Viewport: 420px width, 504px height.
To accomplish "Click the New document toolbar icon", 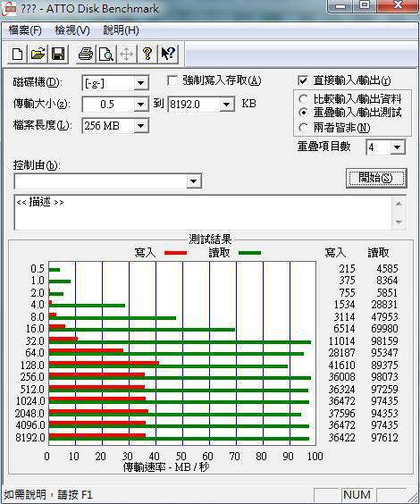I will [x=18, y=54].
